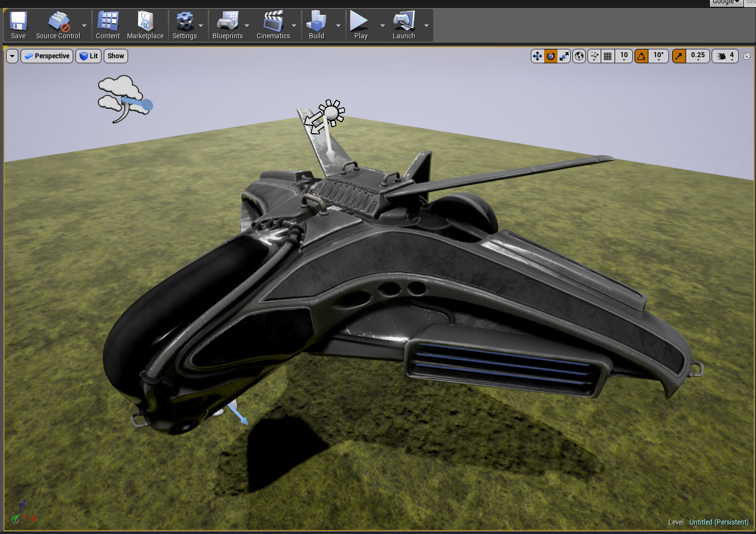Toggle grid snapping on or off
This screenshot has width=756, height=534.
tap(608, 56)
